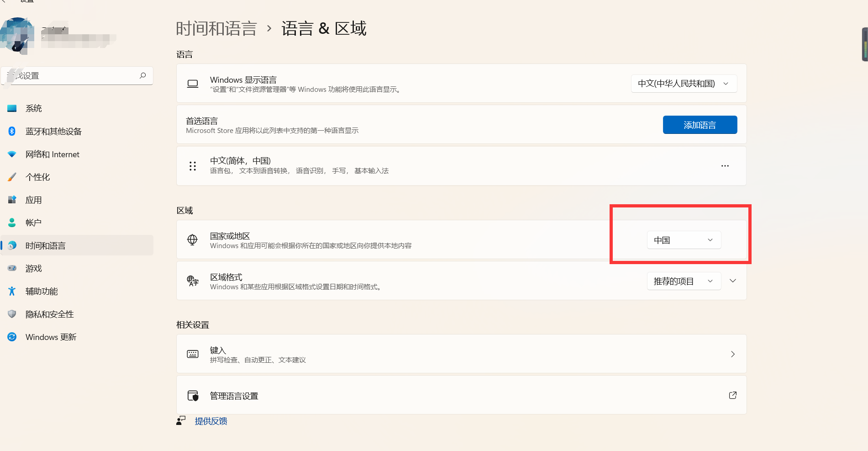Go to 辅助功能 settings page
The image size is (868, 451).
(77, 291)
